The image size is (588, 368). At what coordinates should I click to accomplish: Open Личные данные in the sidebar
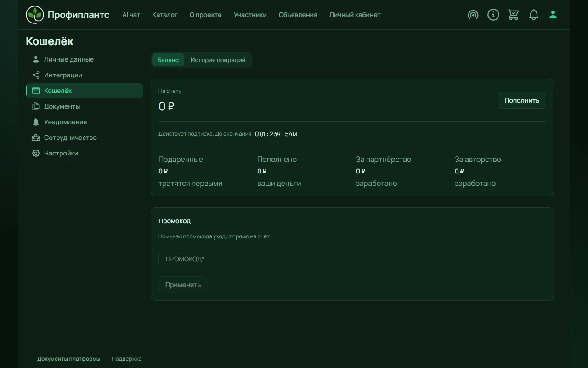click(x=85, y=59)
